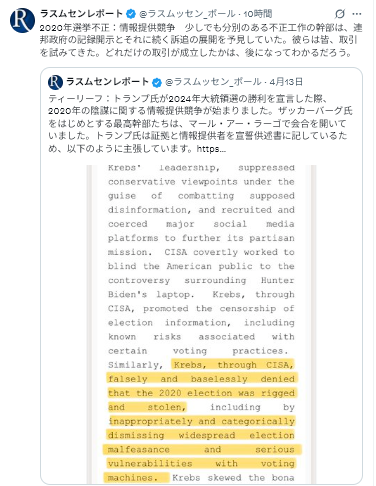Click the highlighted 'falsely and baselessly denied' line
The width and height of the screenshot is (376, 486).
pos(201,379)
